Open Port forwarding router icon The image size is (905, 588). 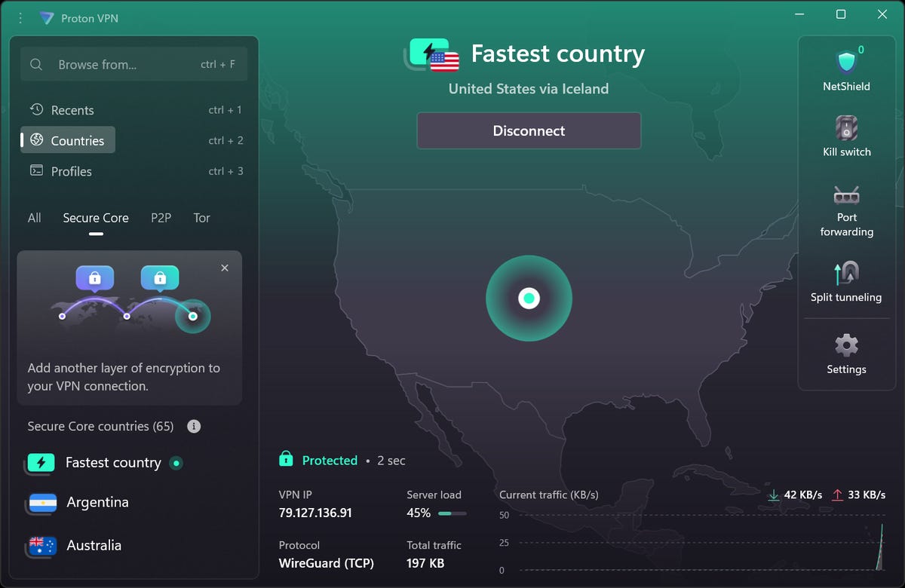coord(846,194)
